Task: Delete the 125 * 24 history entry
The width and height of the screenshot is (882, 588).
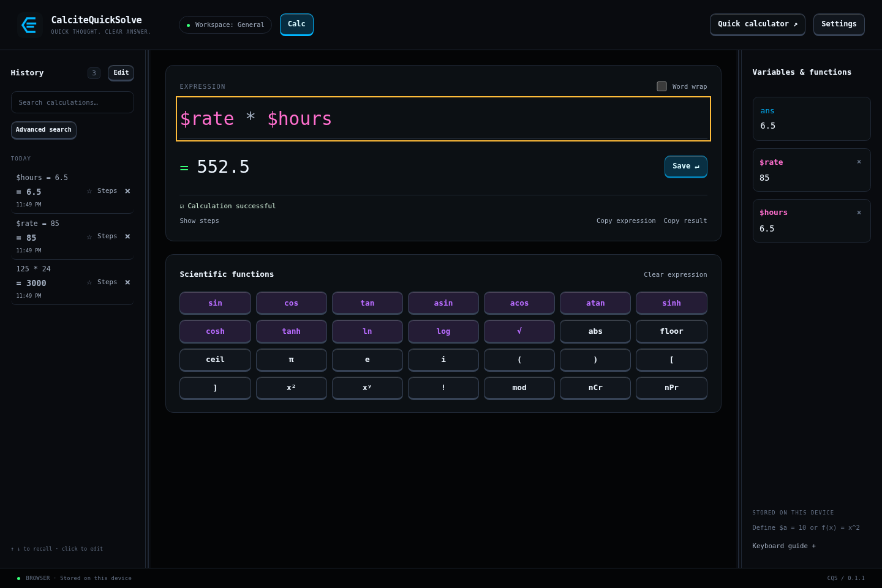Action: 127,282
